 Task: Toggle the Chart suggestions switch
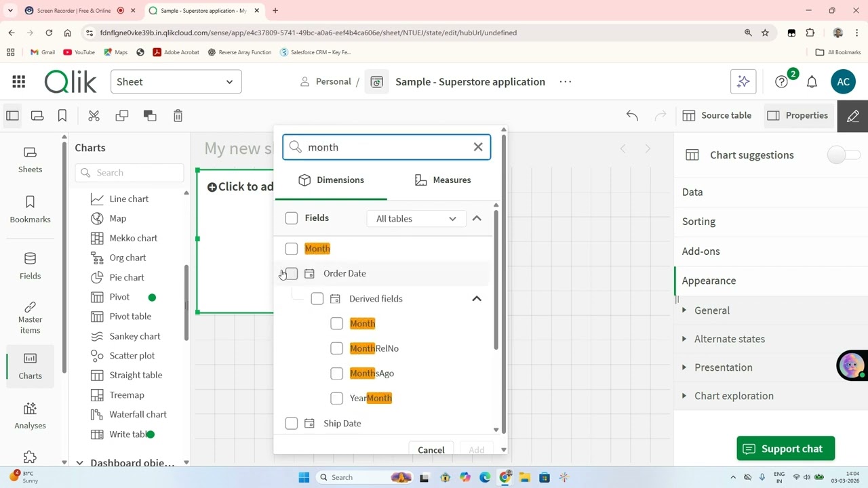pos(844,155)
